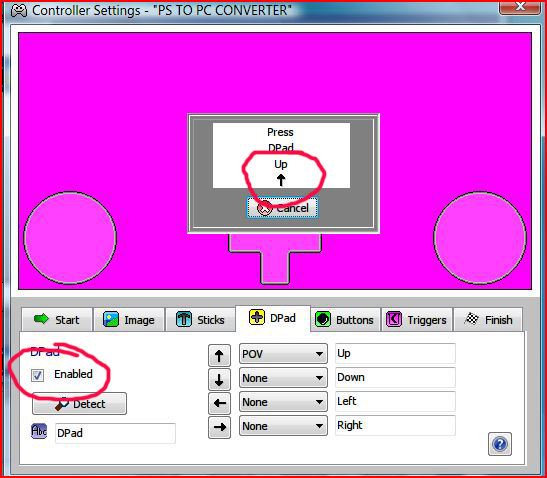Click the left analog stick circle
Viewport: 547px width, 478px height.
click(x=70, y=238)
